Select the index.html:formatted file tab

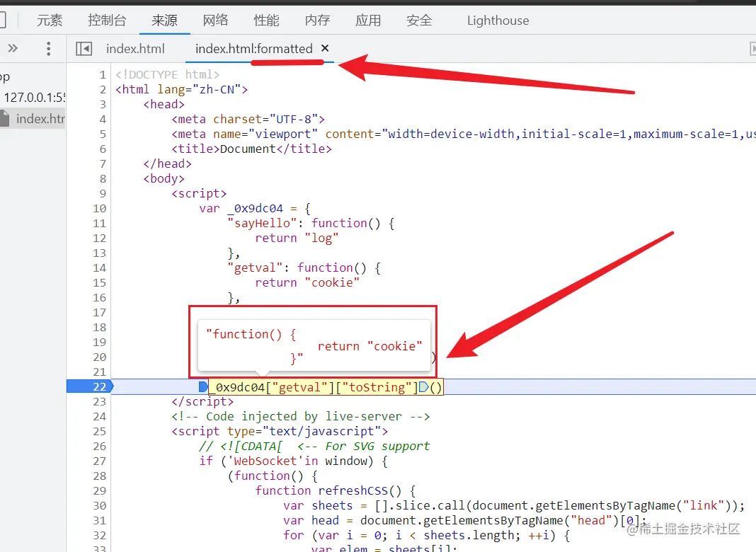[x=253, y=49]
